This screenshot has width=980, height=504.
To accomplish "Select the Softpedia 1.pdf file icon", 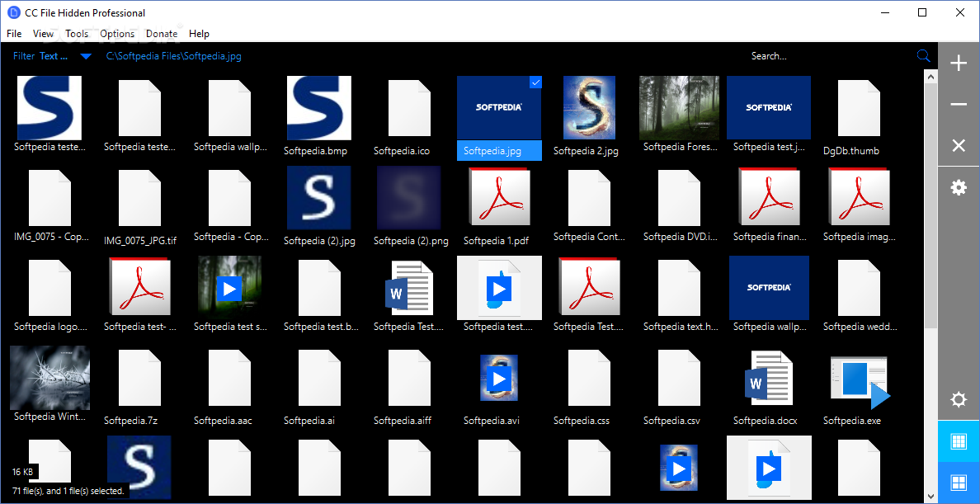I will [499, 196].
